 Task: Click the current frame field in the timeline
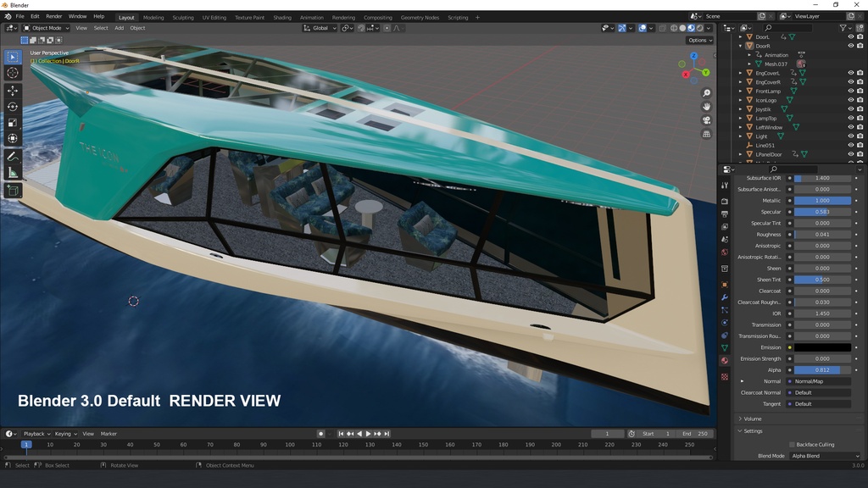607,433
